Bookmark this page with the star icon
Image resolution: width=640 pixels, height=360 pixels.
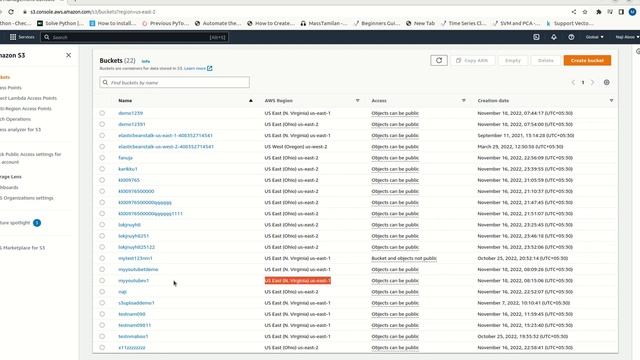tap(585, 12)
